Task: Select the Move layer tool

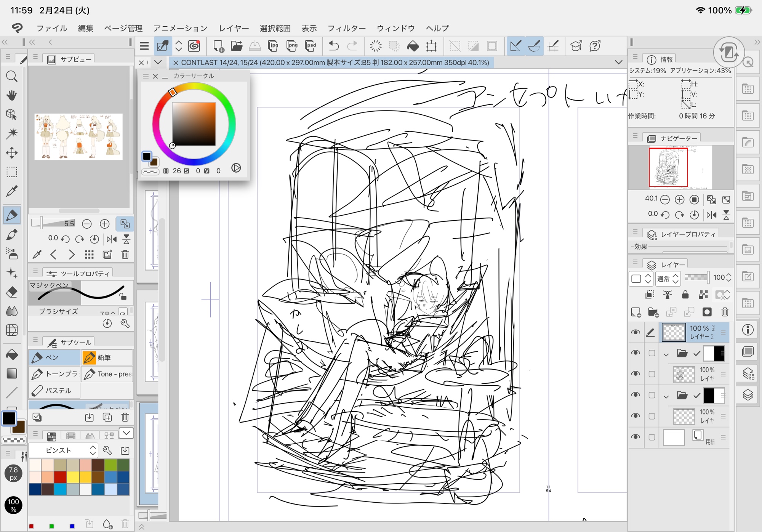Action: 12,153
